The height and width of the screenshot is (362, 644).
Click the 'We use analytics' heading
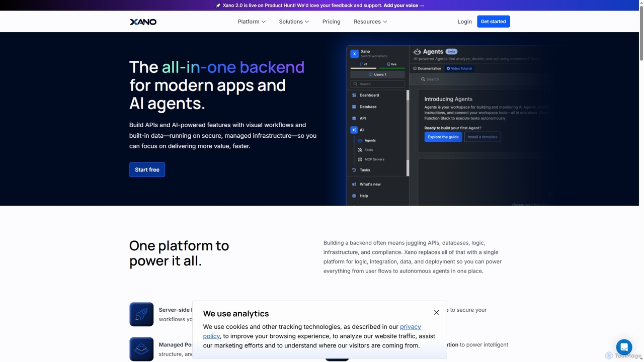click(236, 314)
